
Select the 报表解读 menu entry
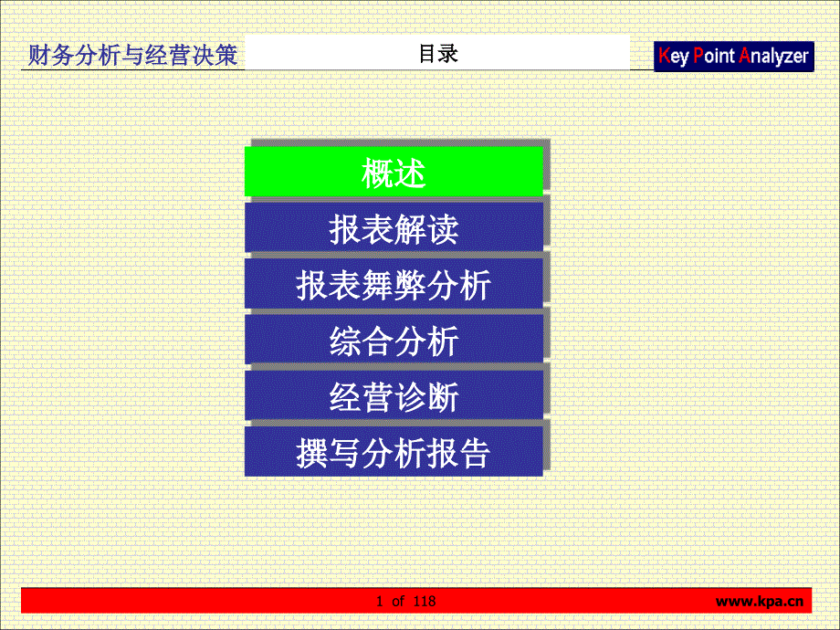pyautogui.click(x=394, y=228)
